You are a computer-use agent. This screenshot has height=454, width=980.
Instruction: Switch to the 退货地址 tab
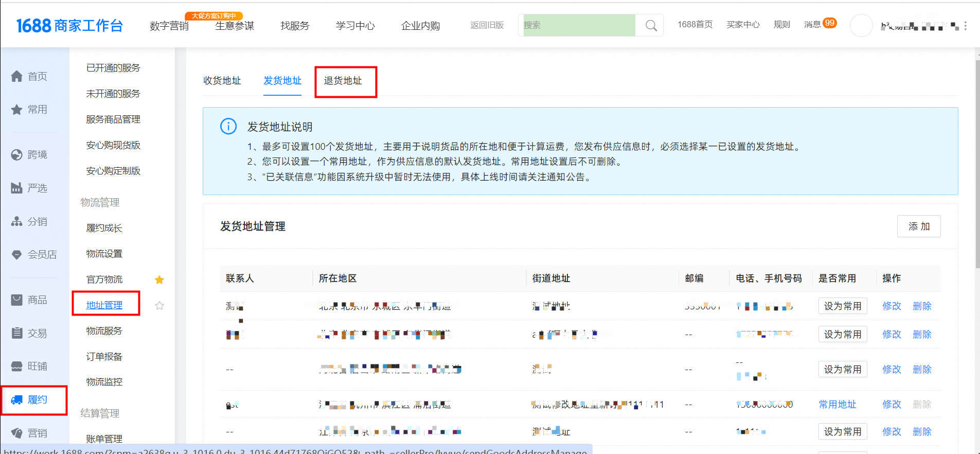click(343, 81)
